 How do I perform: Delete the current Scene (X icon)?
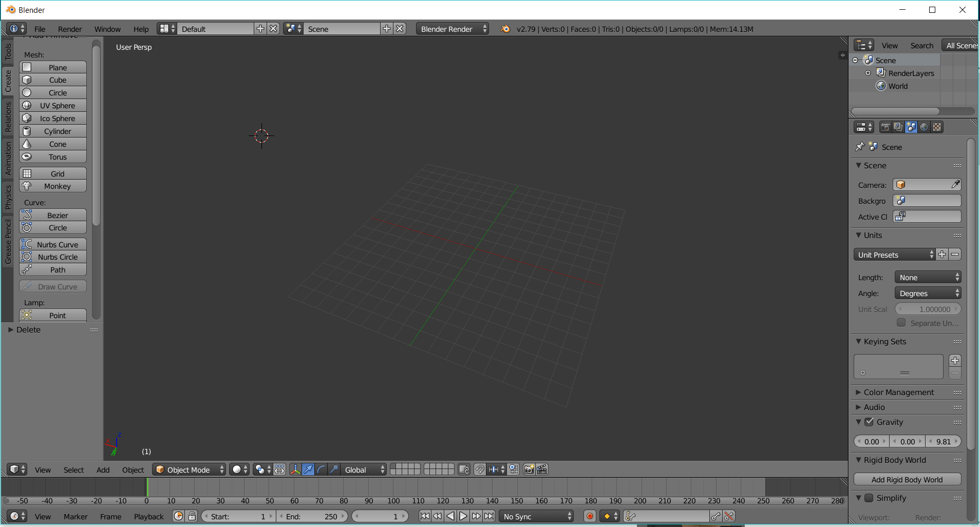[x=400, y=29]
